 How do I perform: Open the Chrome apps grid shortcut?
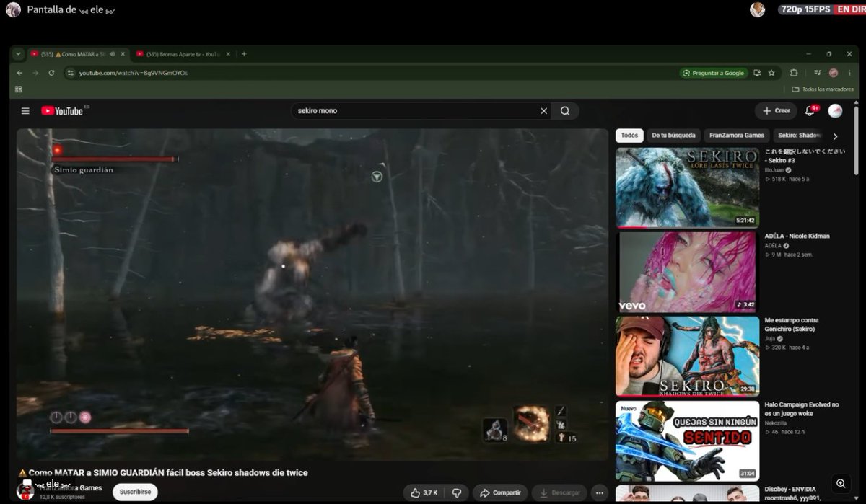tap(18, 89)
